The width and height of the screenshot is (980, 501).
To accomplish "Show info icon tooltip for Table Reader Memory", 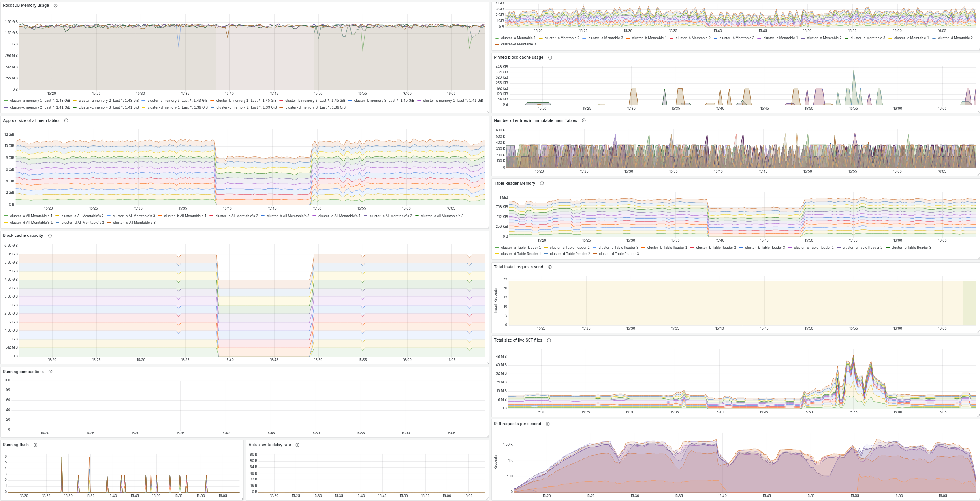I will pos(542,184).
